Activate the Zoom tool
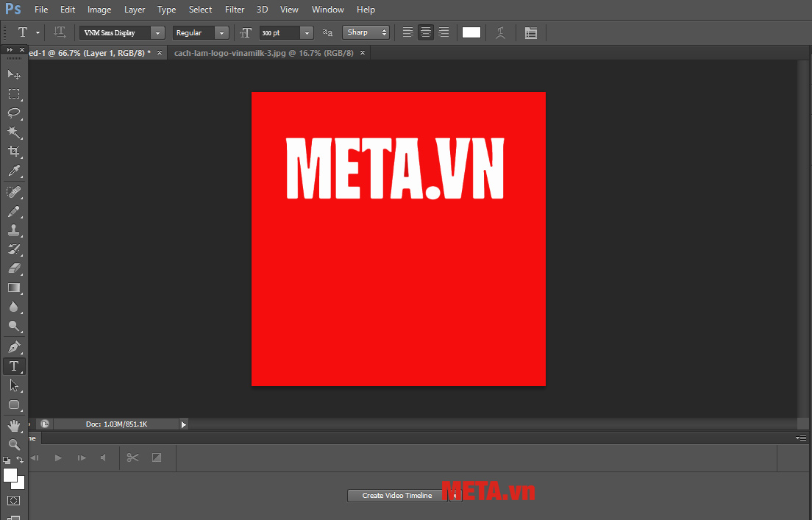812x520 pixels. tap(13, 444)
